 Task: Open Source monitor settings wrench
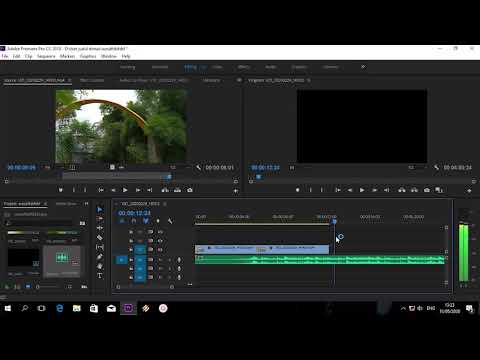click(199, 167)
